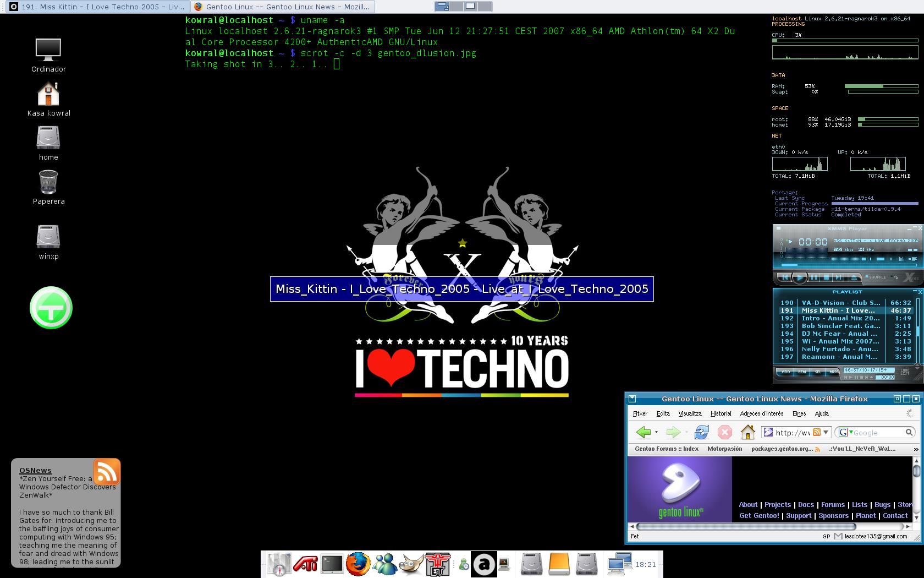The height and width of the screenshot is (578, 924).
Task: Select playlist track 192 Intro Anual Mix
Action: click(845, 318)
